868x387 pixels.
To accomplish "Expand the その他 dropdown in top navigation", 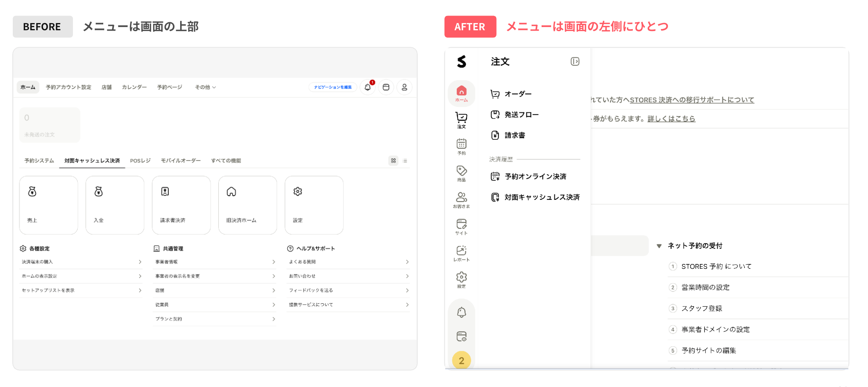I will tap(205, 87).
